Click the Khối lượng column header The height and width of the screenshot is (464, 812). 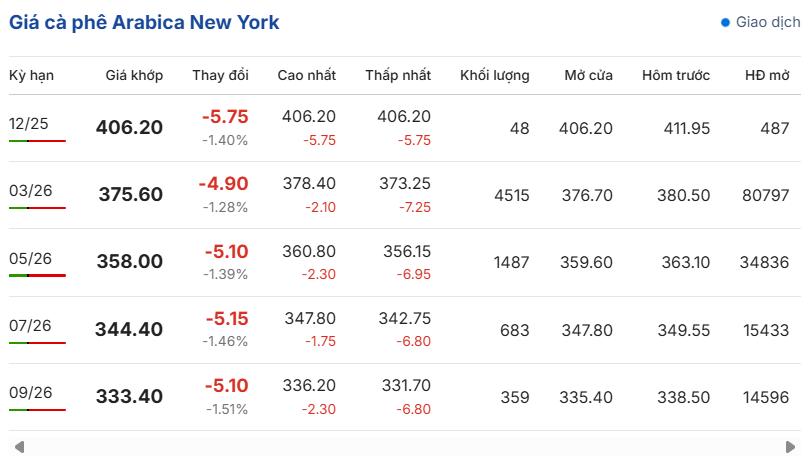pyautogui.click(x=494, y=76)
